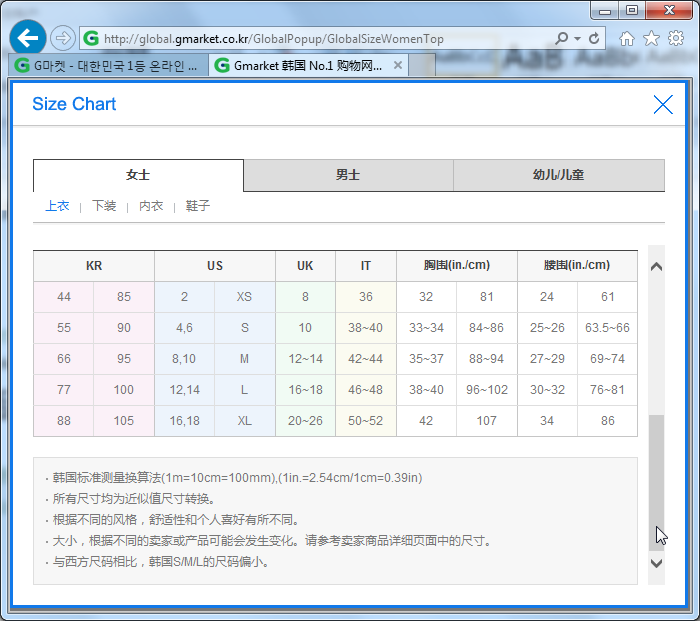
Task: Switch to the G마켓 대한민국 browser tab
Action: coord(108,66)
